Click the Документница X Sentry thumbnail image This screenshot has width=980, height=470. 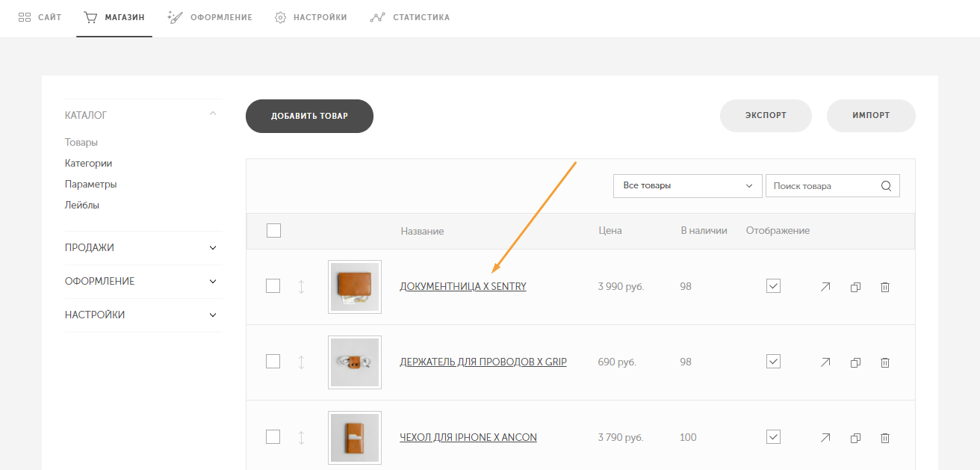pos(355,287)
